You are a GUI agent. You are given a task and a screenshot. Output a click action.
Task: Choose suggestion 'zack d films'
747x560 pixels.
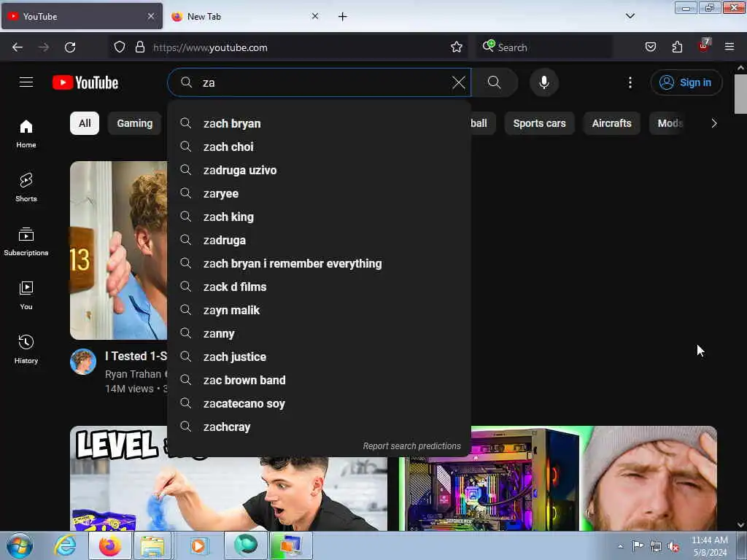[320, 287]
